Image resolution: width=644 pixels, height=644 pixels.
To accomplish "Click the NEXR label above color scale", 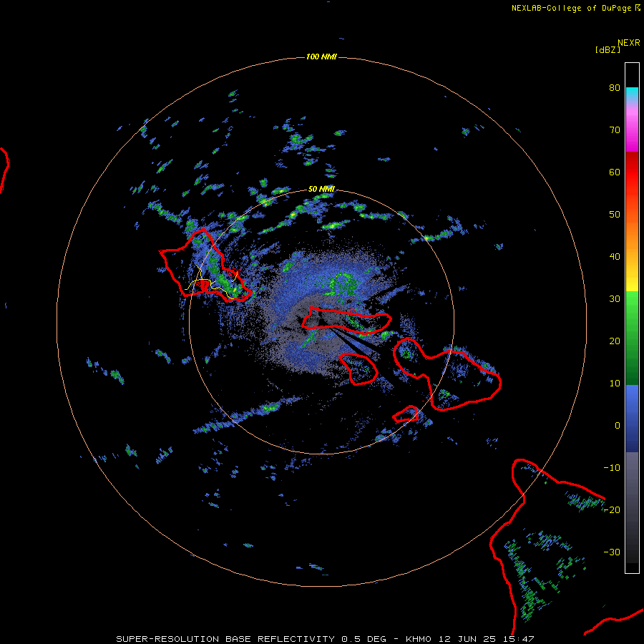I will click(x=629, y=42).
